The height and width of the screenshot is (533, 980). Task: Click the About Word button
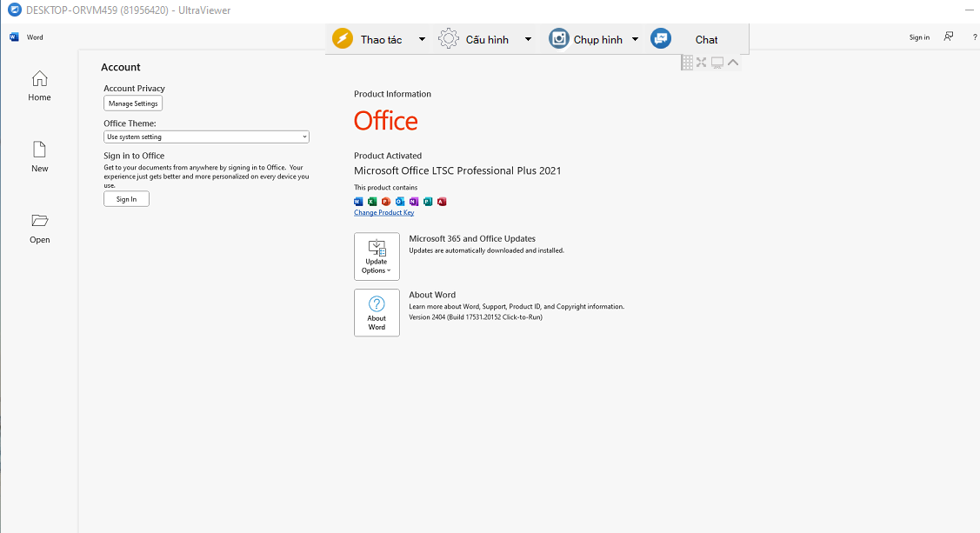[x=377, y=312]
